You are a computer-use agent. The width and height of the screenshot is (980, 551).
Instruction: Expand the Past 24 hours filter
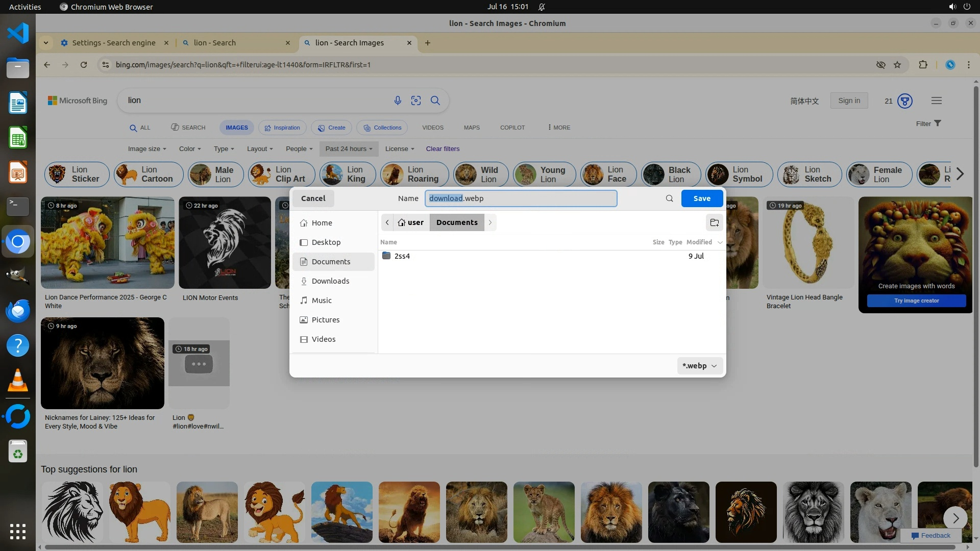click(349, 149)
